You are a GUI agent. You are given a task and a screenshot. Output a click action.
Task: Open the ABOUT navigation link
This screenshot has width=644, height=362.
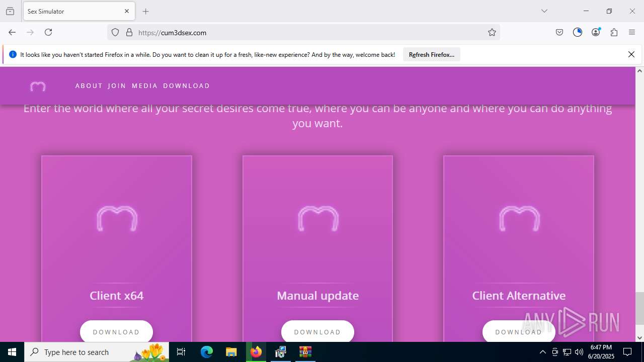(x=89, y=86)
